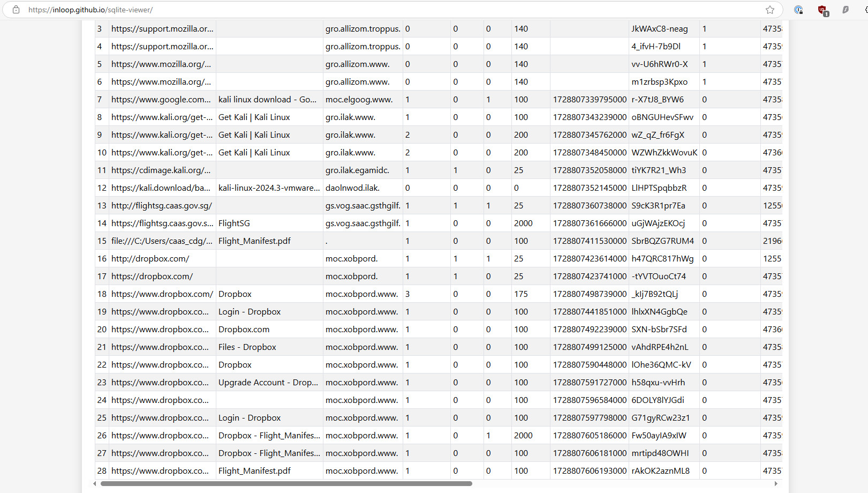
Task: Select the Flight_Manifest.pdf title in row 15
Action: (x=254, y=241)
